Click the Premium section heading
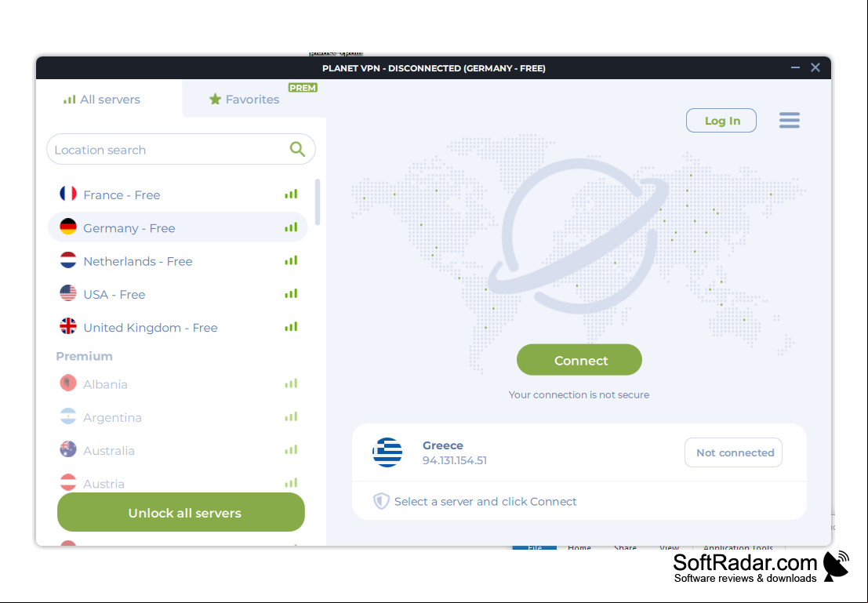This screenshot has height=603, width=868. [x=84, y=356]
